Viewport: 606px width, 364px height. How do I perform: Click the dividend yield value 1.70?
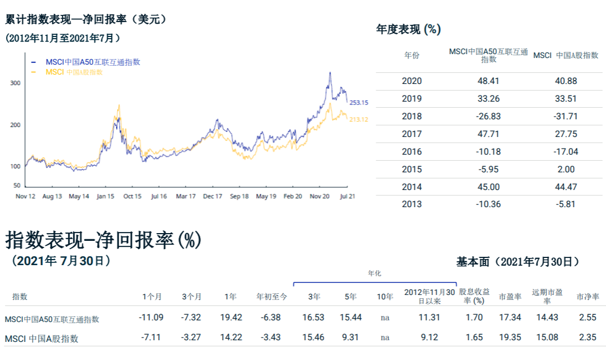pos(474,318)
